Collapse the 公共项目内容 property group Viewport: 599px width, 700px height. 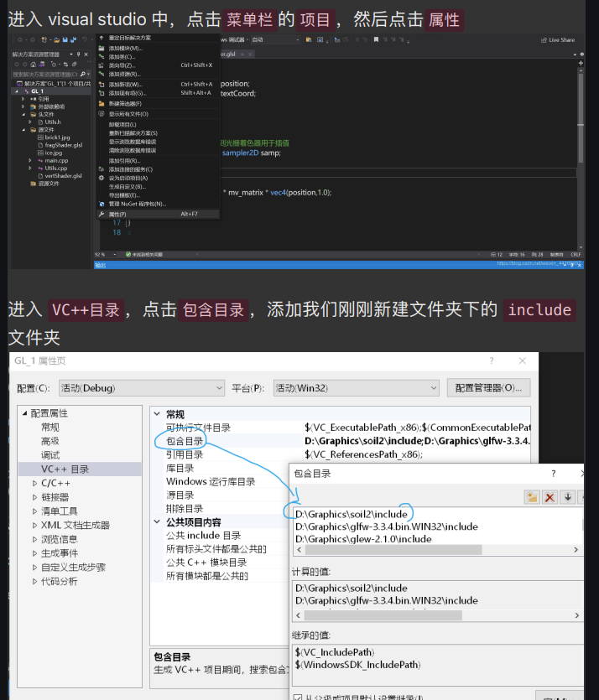coord(157,521)
